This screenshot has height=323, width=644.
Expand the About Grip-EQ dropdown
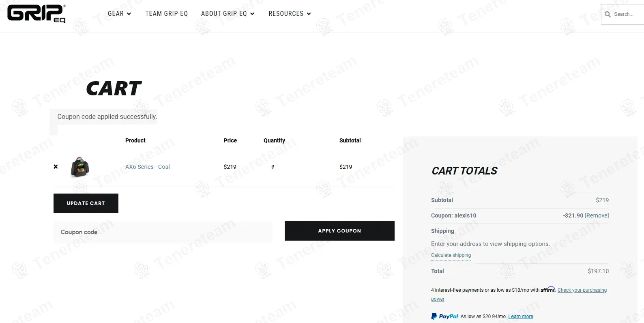[x=228, y=14]
